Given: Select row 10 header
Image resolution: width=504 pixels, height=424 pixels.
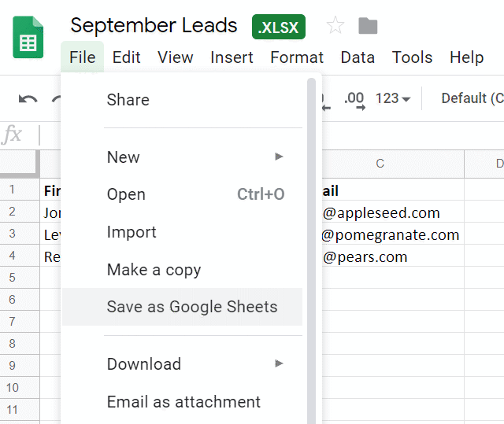Looking at the screenshot, I should [x=20, y=387].
